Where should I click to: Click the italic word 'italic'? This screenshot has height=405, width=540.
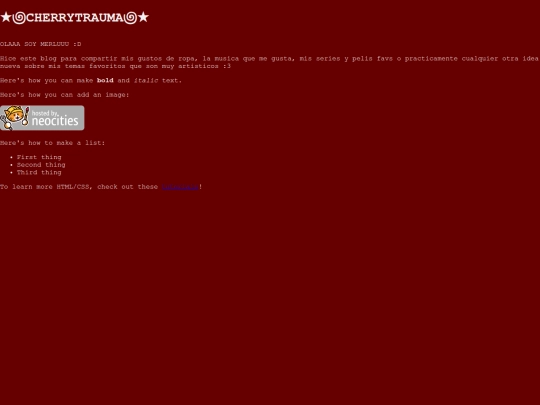coord(146,81)
